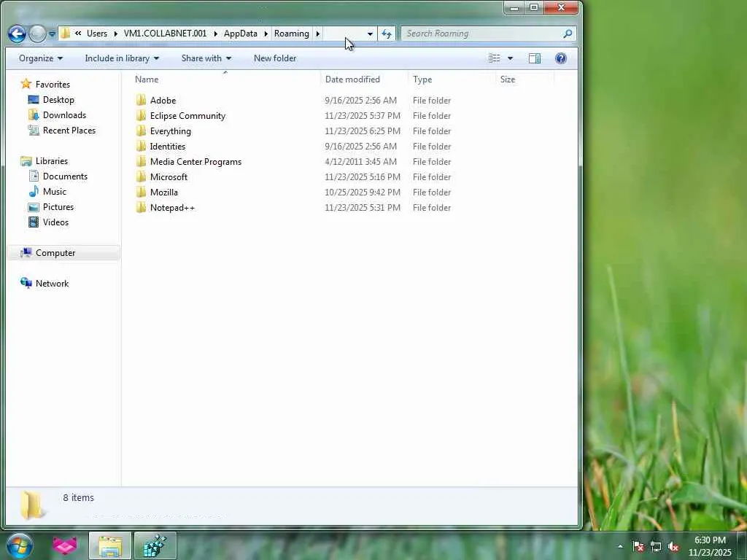Click the Users breadcrumb segment
747x560 pixels.
pos(97,34)
